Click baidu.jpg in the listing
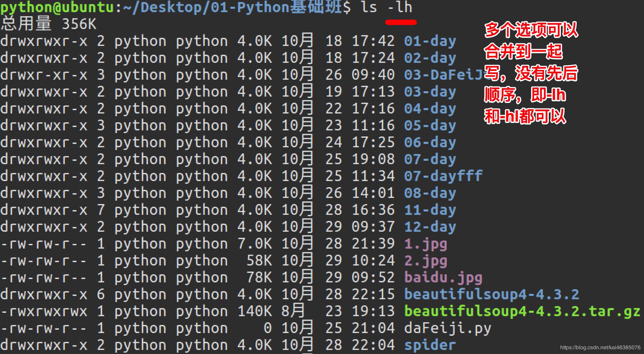This screenshot has width=644, height=354. (443, 278)
